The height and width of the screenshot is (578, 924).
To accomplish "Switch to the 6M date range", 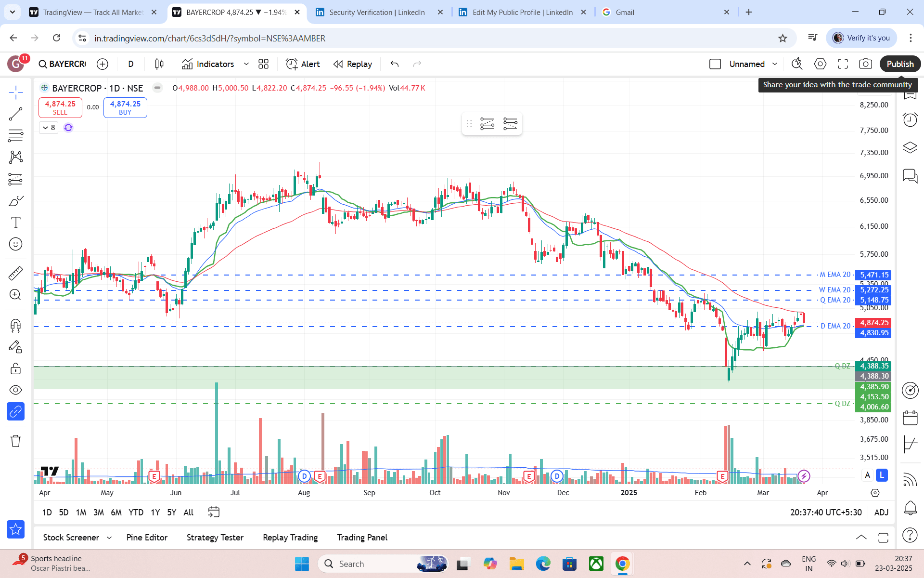I will pos(116,512).
